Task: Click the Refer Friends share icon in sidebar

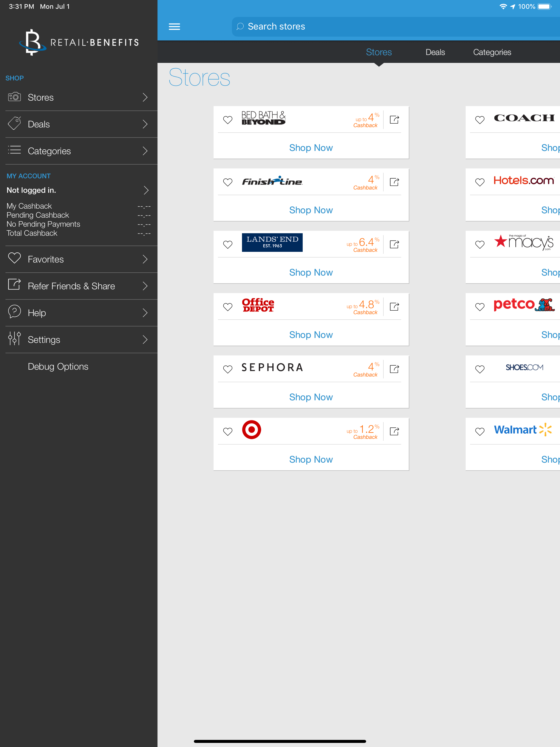Action: pyautogui.click(x=14, y=284)
